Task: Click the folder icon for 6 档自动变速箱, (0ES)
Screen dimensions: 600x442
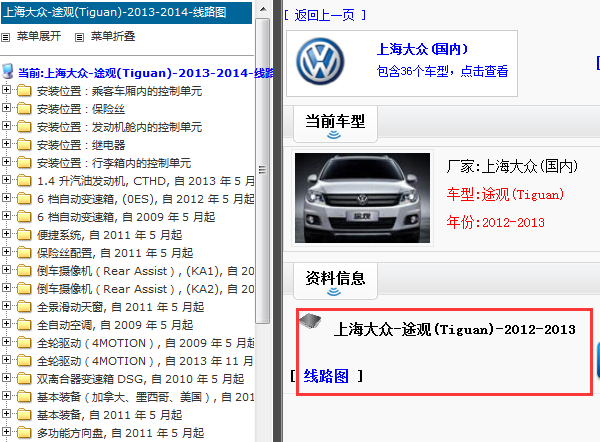Action: click(x=24, y=199)
